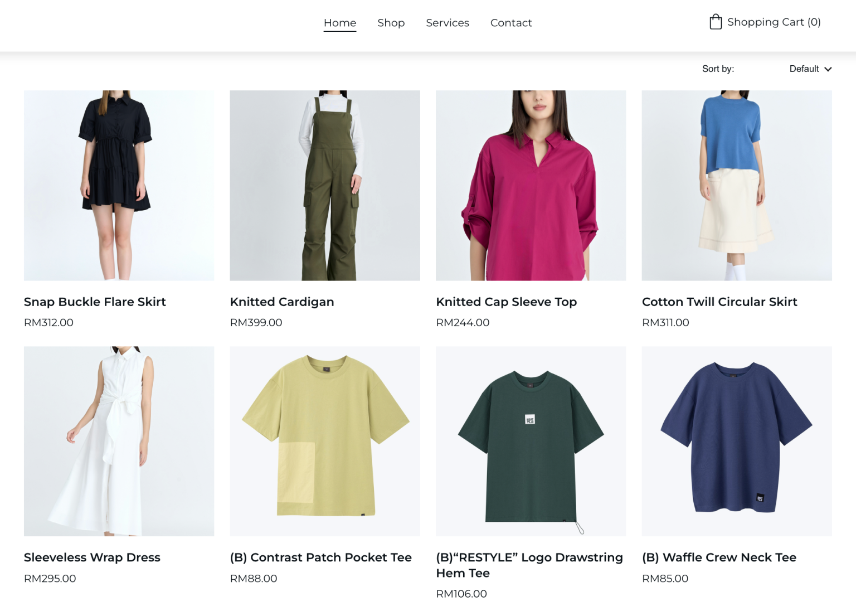Open the black flare skirt product photo
The width and height of the screenshot is (856, 616).
118,185
